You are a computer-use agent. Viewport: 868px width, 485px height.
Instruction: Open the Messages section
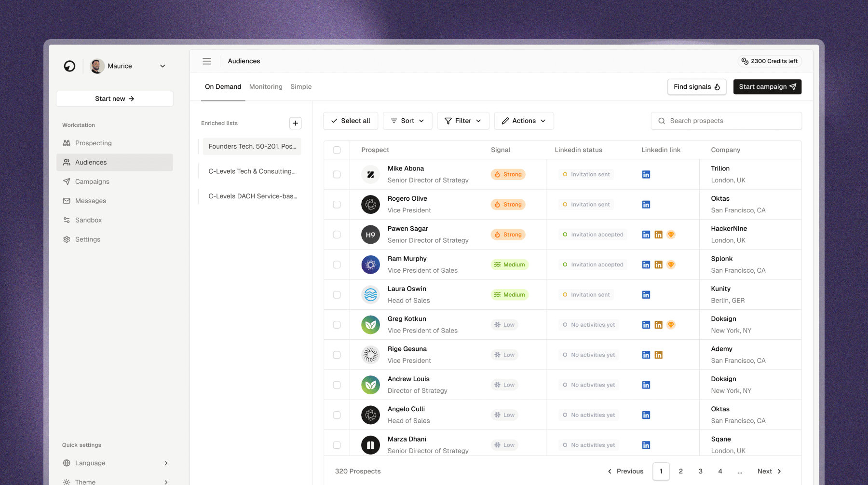coord(90,201)
